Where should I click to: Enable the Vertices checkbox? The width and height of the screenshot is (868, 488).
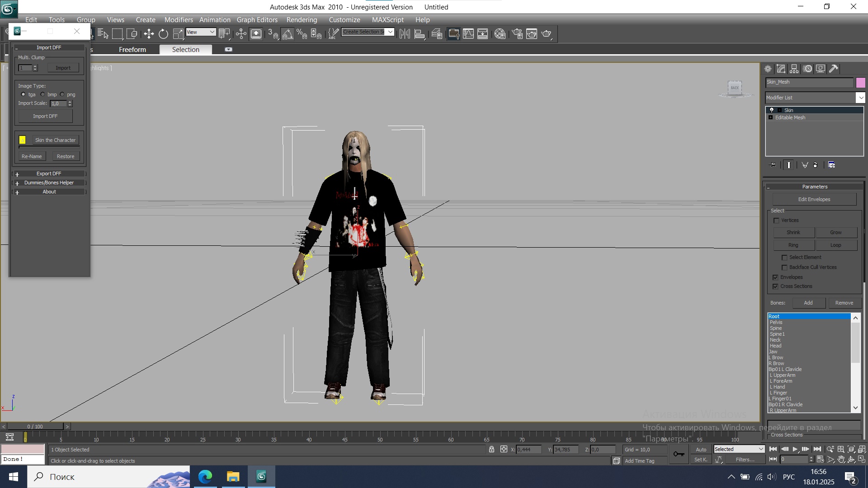[x=777, y=221]
